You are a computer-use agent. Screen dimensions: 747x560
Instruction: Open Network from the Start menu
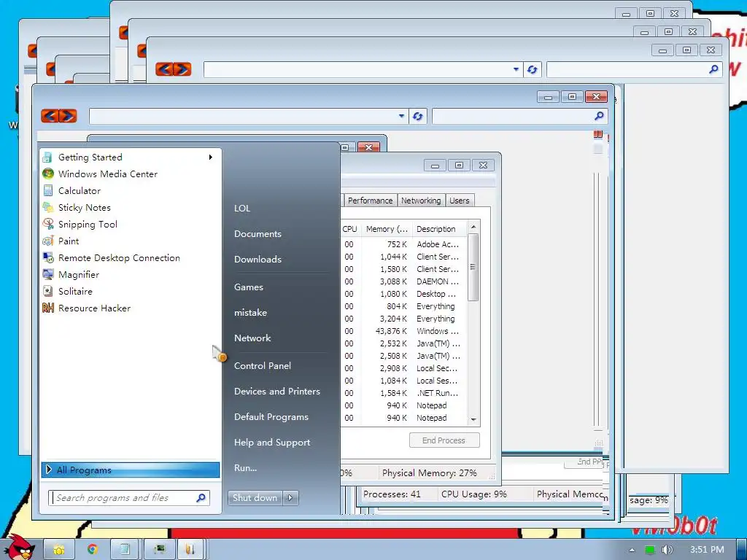point(252,338)
